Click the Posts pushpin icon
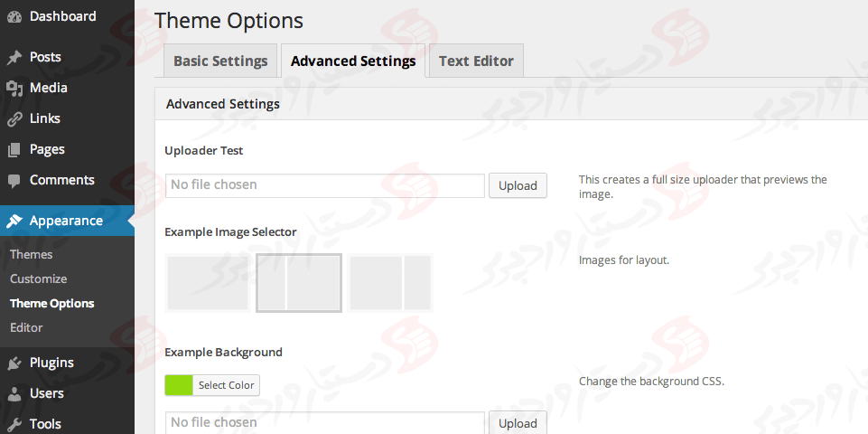Viewport: 868px width, 434px height. pos(14,57)
